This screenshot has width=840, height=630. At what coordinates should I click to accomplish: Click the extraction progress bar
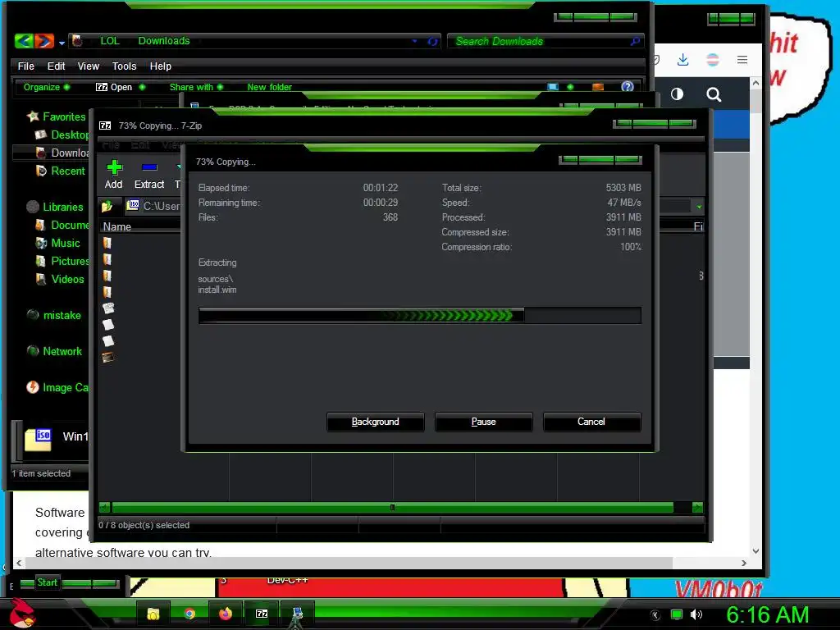coord(419,316)
